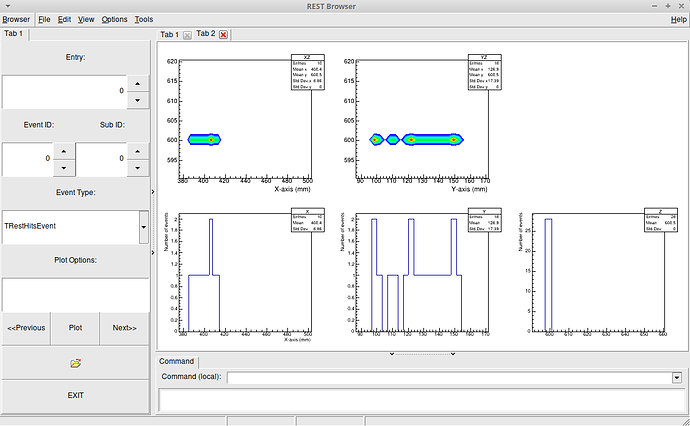This screenshot has height=426, width=690.
Task: Click the right arrow on canvas bottom splitter
Action: coord(453,354)
